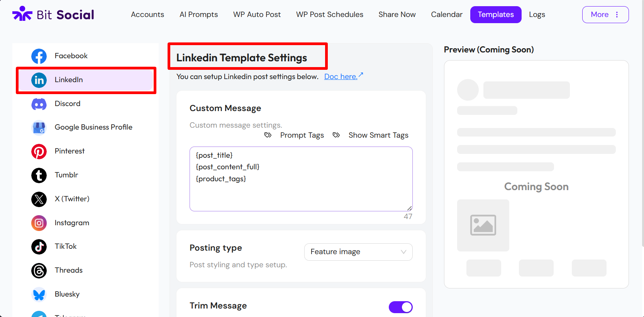
Task: Select the Tumblr label in sidebar
Action: tap(66, 175)
